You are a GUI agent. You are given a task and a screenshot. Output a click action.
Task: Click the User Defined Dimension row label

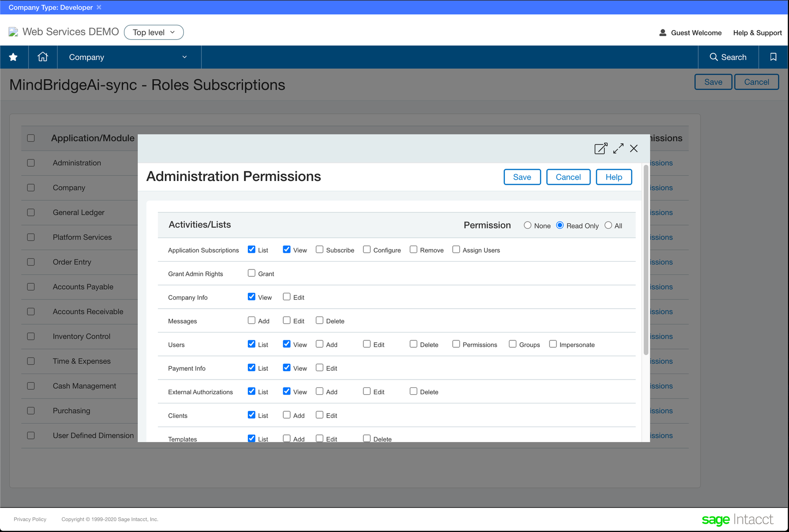[93, 435]
